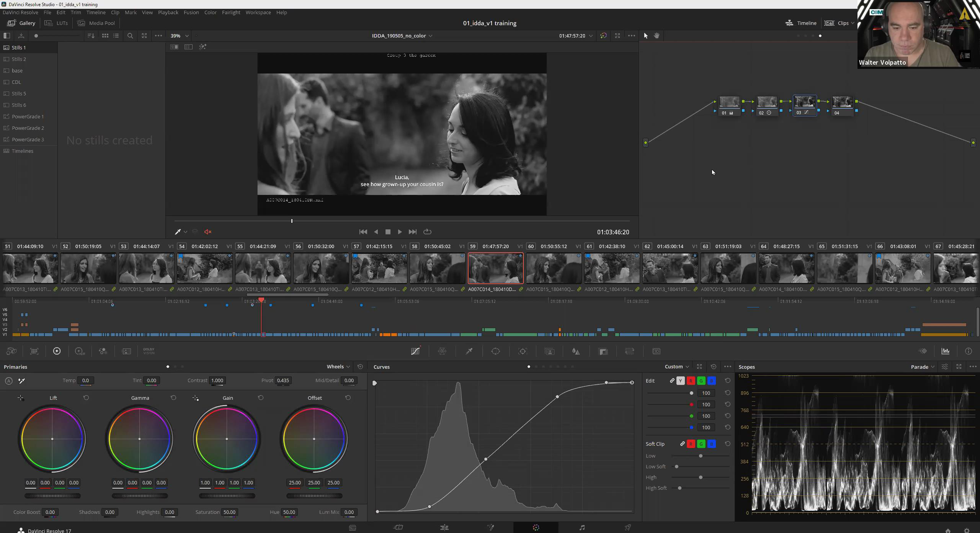Image resolution: width=980 pixels, height=533 pixels.
Task: Toggle the green curve edit channel
Action: click(x=701, y=381)
